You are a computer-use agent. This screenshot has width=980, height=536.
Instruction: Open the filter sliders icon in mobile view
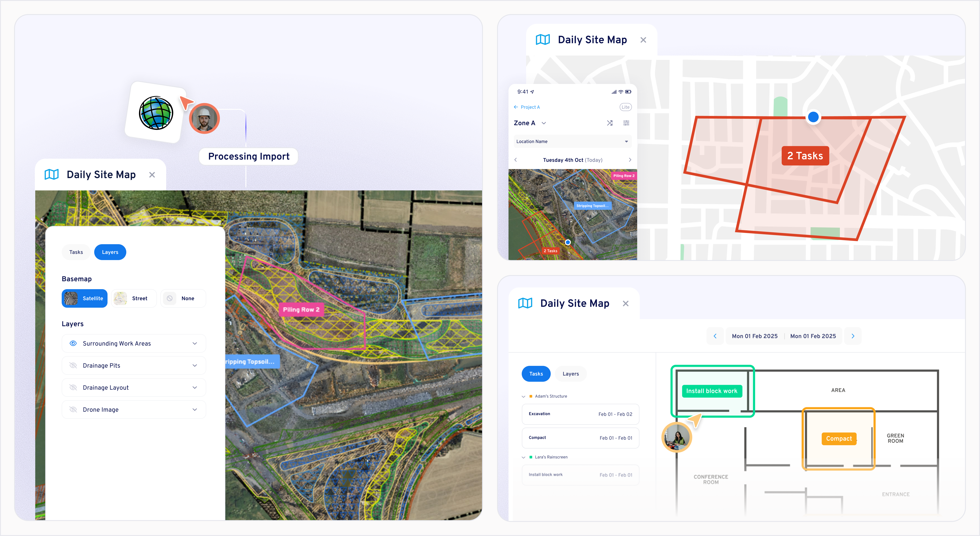coord(626,123)
